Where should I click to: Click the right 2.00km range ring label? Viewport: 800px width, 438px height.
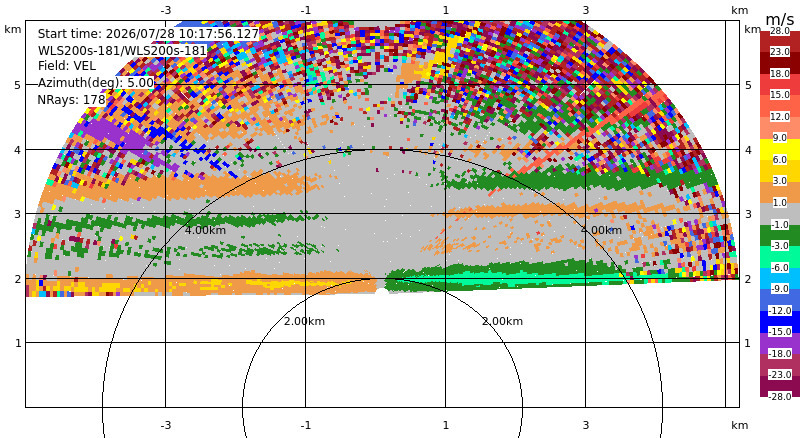[x=503, y=321]
